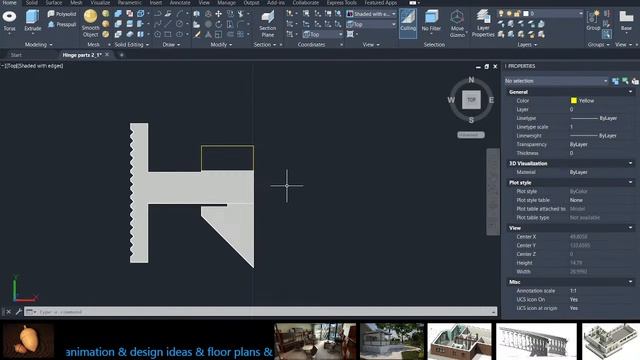
Task: Open the Layer Properties manager
Action: click(x=483, y=24)
